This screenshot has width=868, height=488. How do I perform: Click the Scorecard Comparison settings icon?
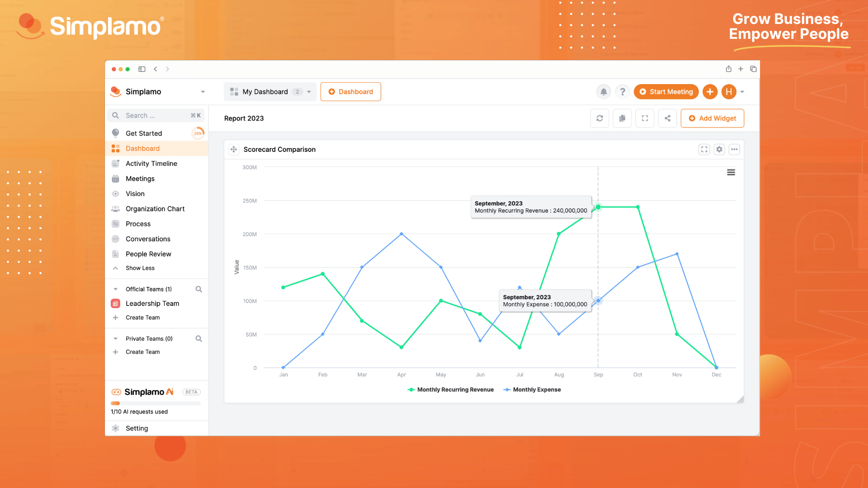tap(720, 149)
